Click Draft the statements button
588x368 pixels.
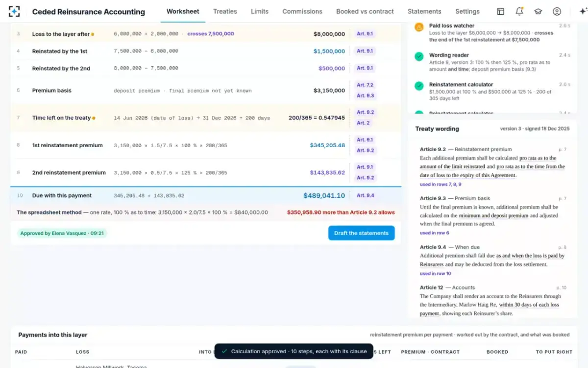tap(361, 233)
